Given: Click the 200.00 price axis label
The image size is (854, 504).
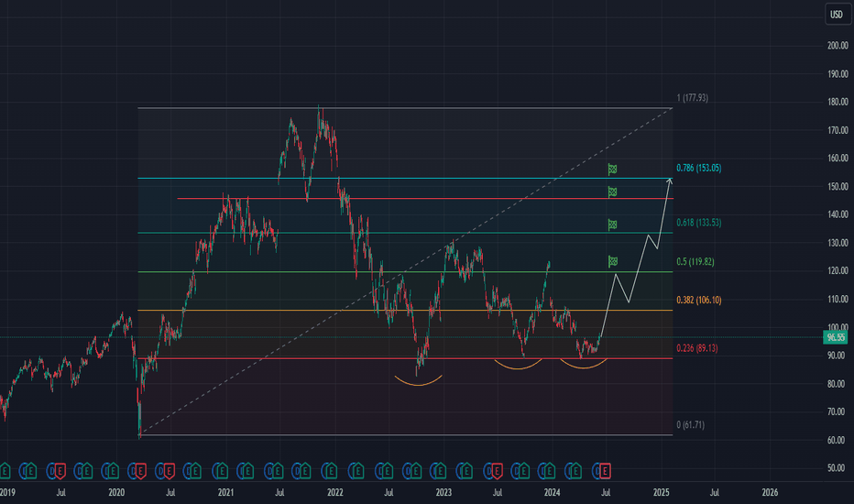Looking at the screenshot, I should (x=838, y=45).
